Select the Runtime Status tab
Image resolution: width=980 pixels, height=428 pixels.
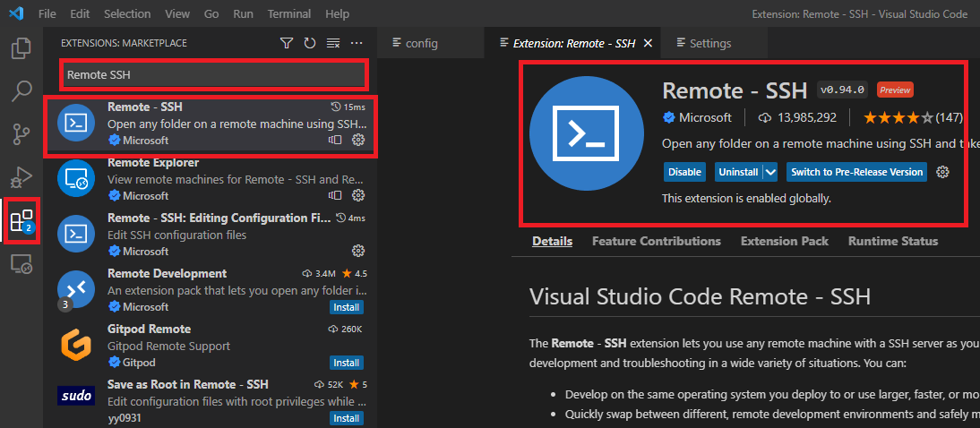(892, 241)
